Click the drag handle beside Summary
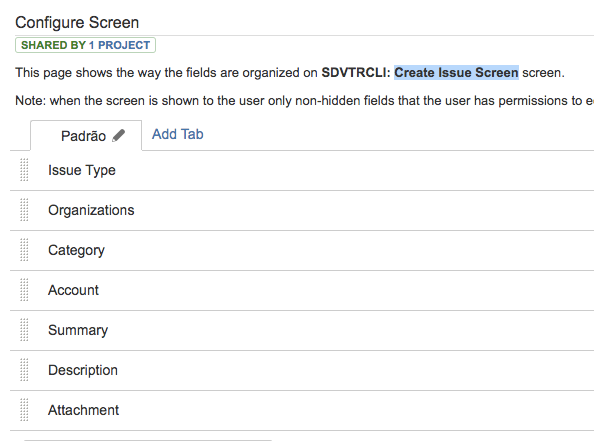This screenshot has height=441, width=594. point(24,330)
